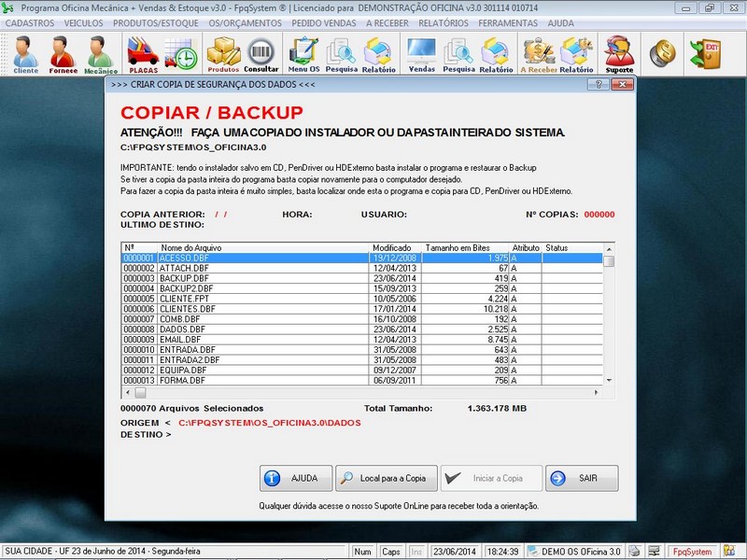Open the A Receber icon
Image resolution: width=747 pixels, height=560 pixels.
(539, 54)
